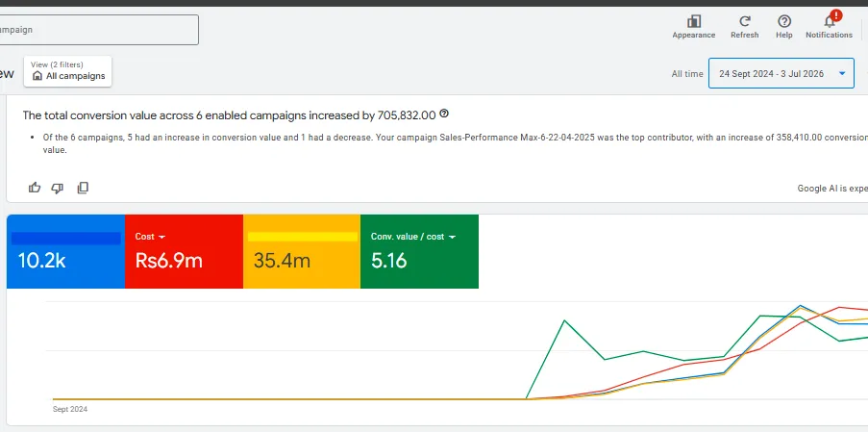The image size is (868, 432).
Task: Open the Conv. value / cost dropdown
Action: coord(413,237)
